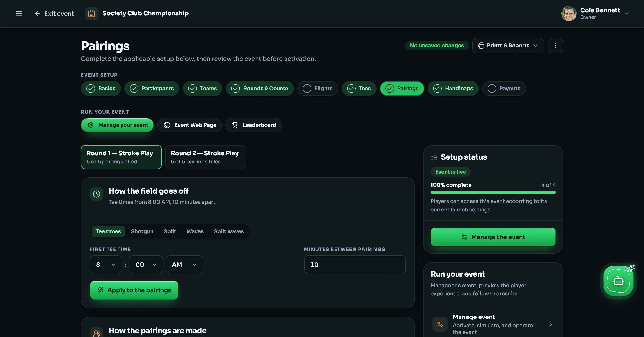
Task: Open the hamburger navigation menu
Action: pyautogui.click(x=19, y=13)
